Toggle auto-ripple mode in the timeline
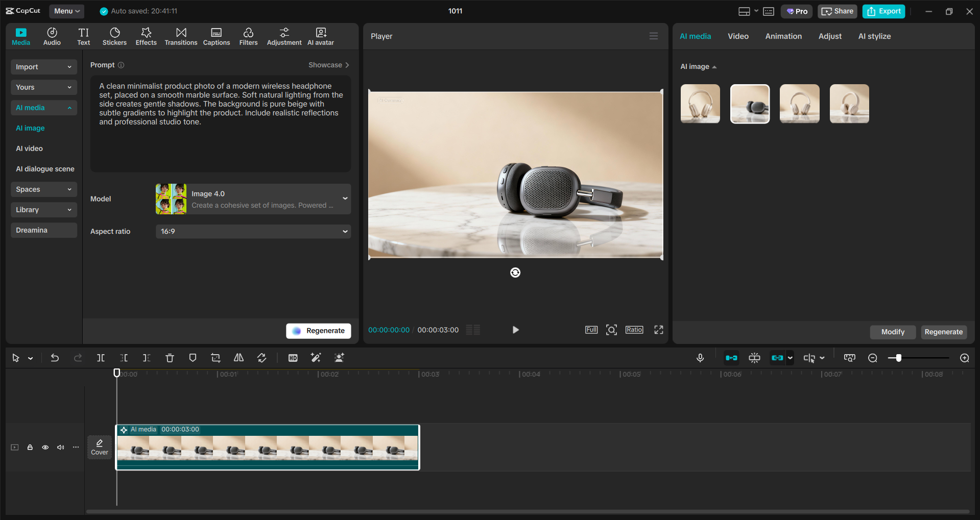 pos(731,358)
